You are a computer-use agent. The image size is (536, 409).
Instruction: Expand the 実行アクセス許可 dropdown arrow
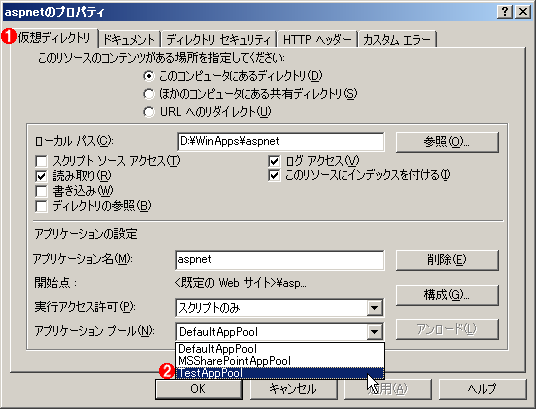[x=374, y=308]
